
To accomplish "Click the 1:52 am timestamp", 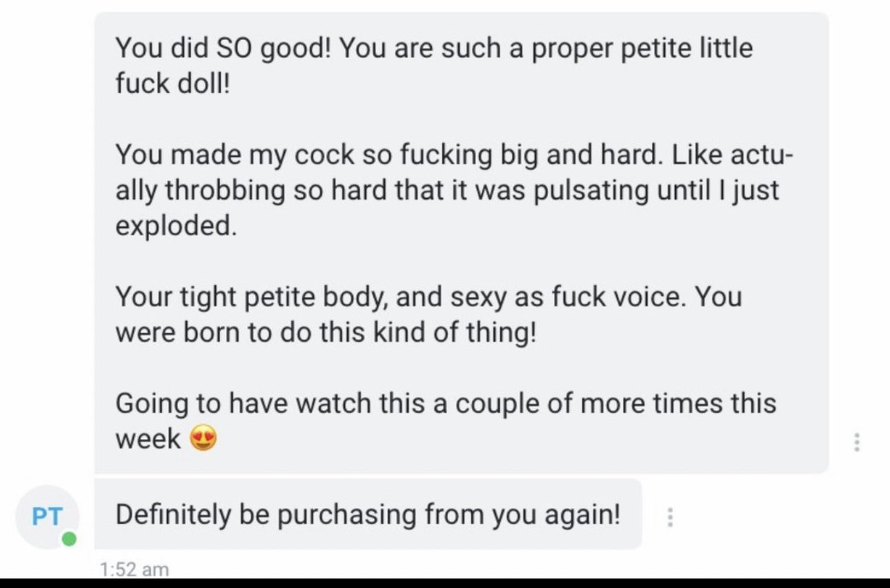I will [x=133, y=569].
